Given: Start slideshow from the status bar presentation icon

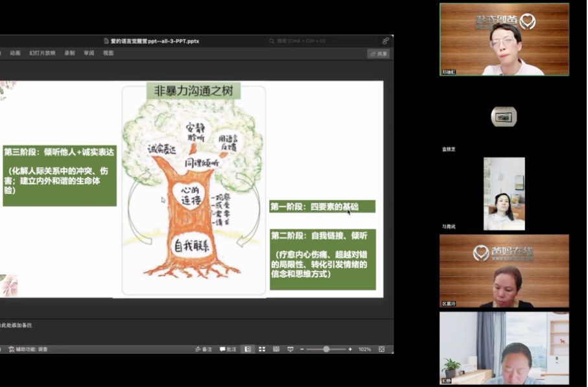Looking at the screenshot, I should pos(292,349).
